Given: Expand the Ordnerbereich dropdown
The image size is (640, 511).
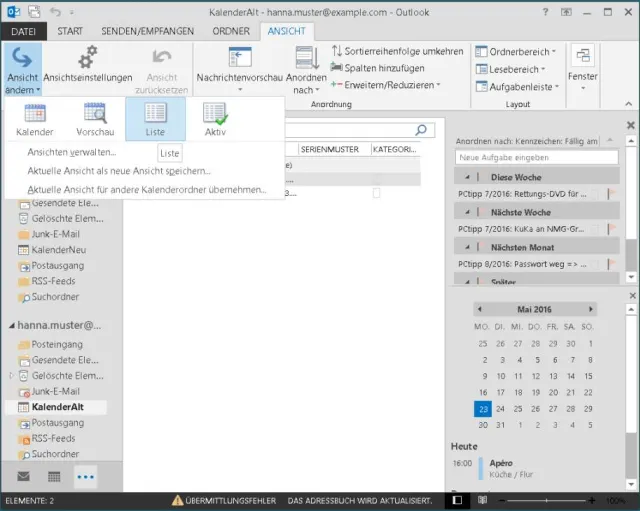Looking at the screenshot, I should point(515,51).
